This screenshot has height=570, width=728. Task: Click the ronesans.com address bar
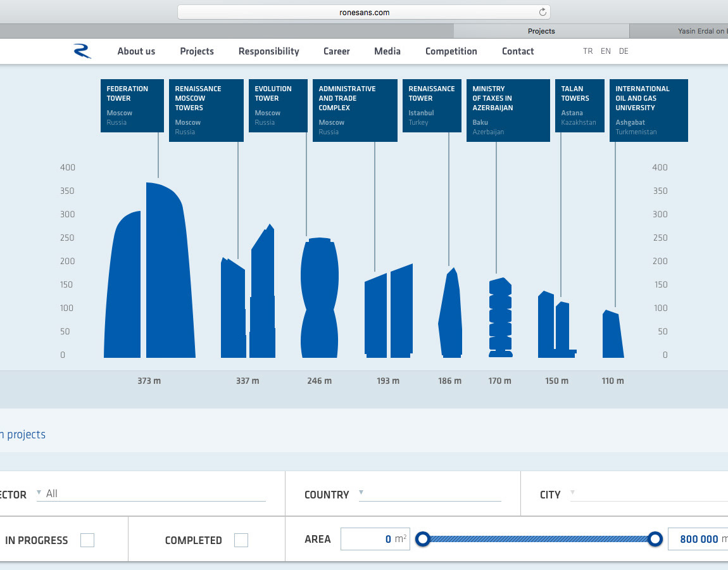364,12
